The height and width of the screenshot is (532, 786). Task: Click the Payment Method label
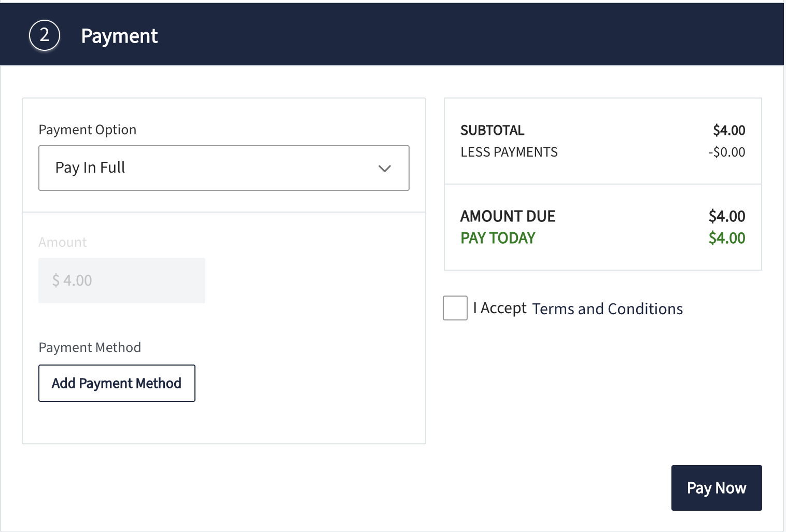pos(90,347)
